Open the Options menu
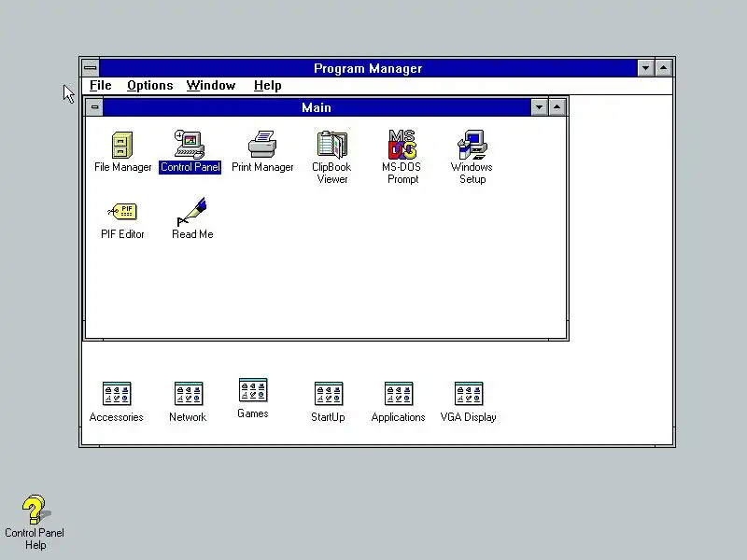The height and width of the screenshot is (560, 747). (x=149, y=85)
